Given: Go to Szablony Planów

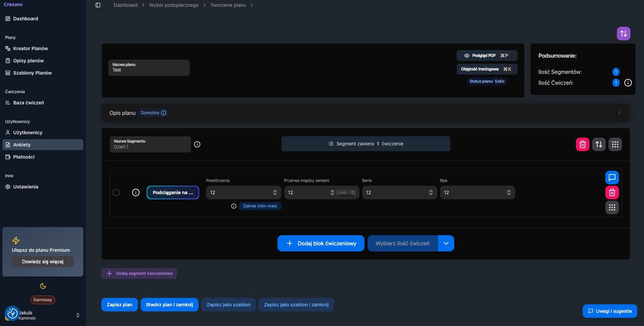Looking at the screenshot, I should 32,73.
